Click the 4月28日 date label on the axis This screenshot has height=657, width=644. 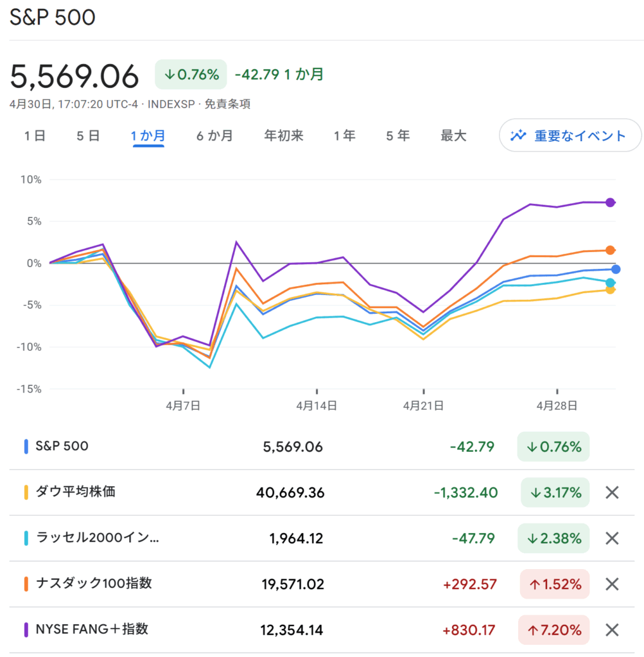[x=557, y=405]
